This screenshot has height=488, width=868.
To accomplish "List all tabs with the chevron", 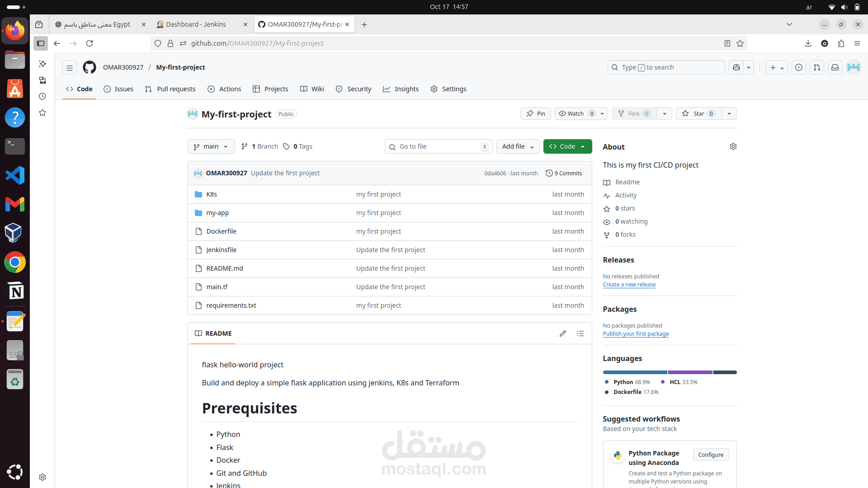I will tap(789, 24).
